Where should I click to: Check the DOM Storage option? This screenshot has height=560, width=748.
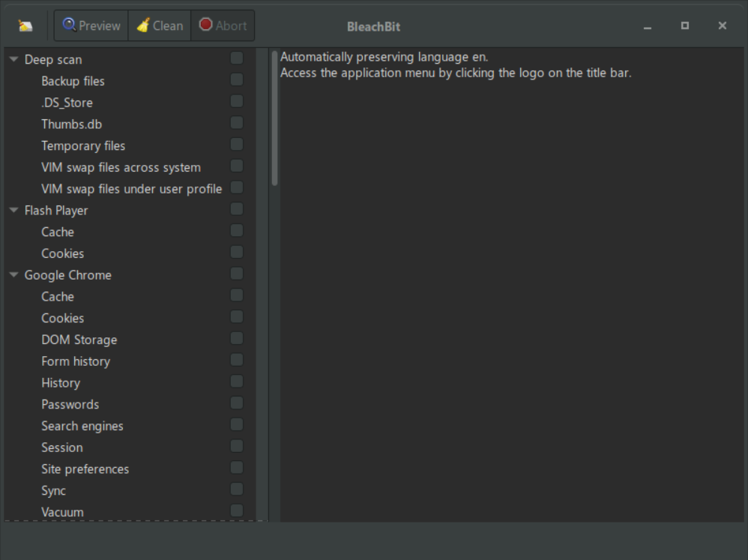point(237,338)
